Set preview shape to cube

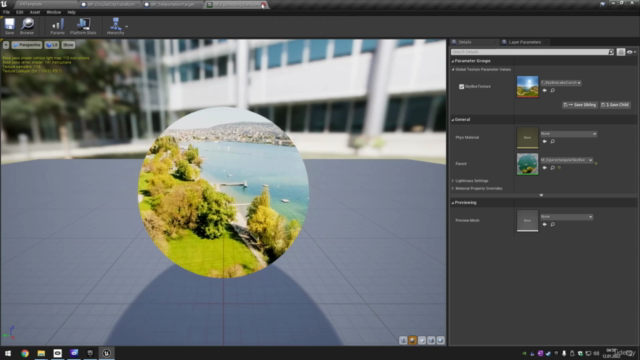[431, 340]
